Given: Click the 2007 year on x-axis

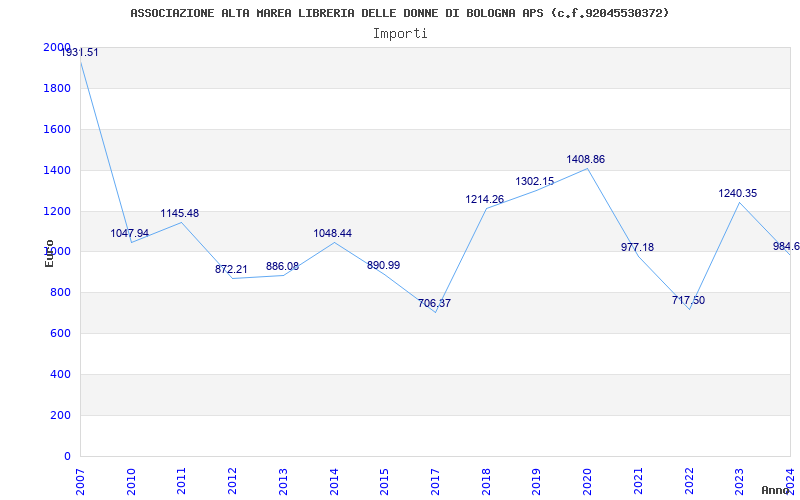Looking at the screenshot, I should [x=80, y=479].
